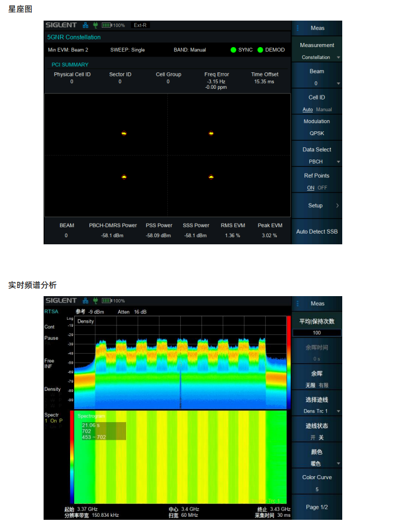Click the SIGLENT logo on the RTSA screen

[61, 301]
